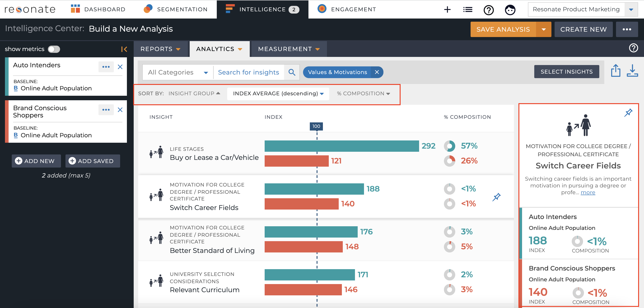Viewport: 644px width, 308px height.
Task: Click the download icon
Action: pyautogui.click(x=632, y=71)
